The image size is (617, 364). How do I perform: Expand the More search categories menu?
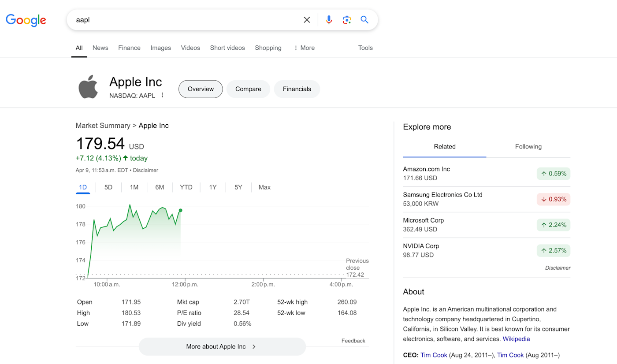coord(304,48)
